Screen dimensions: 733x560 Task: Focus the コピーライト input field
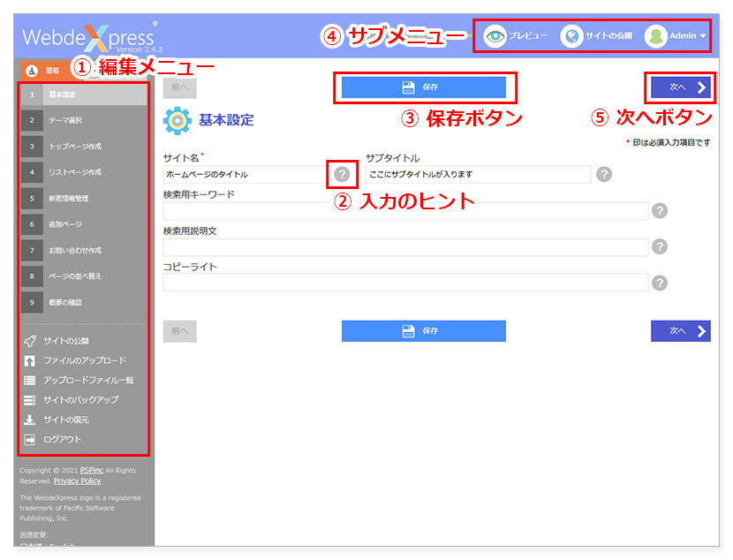(x=405, y=283)
